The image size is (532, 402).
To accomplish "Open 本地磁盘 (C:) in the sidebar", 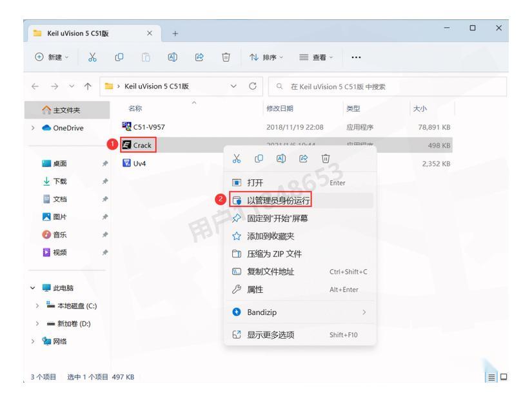I will tap(72, 306).
